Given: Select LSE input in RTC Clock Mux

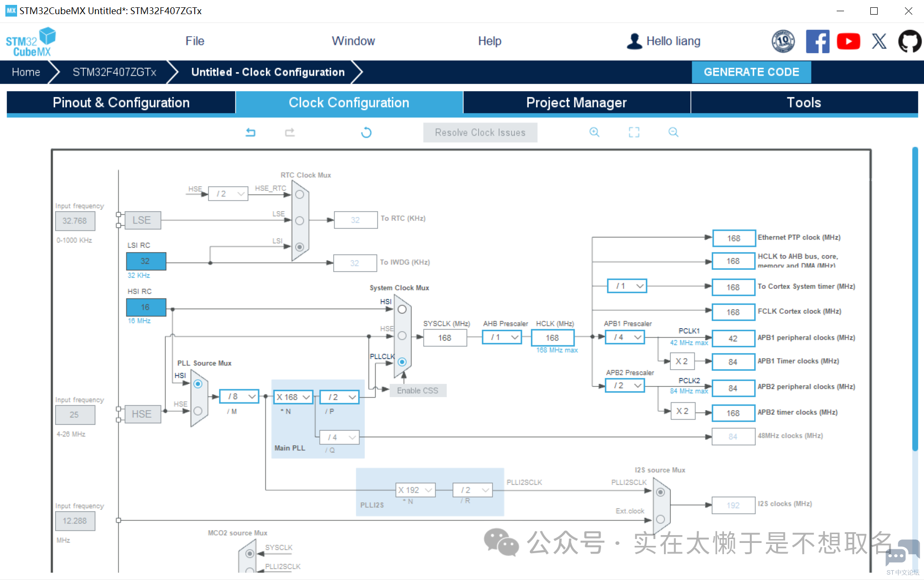Looking at the screenshot, I should coord(300,220).
